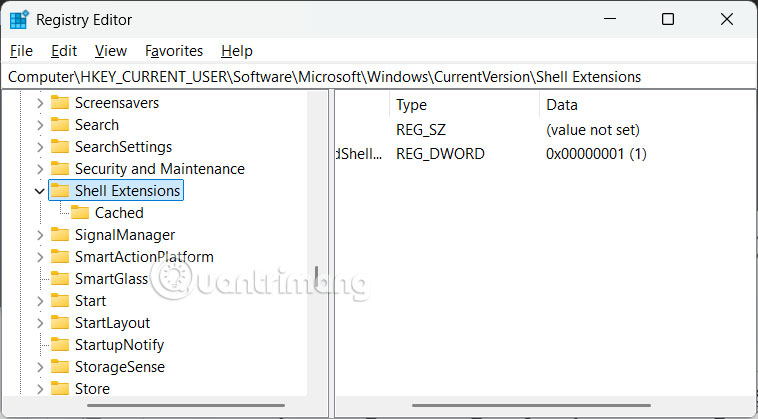Click the Store folder icon

point(60,389)
